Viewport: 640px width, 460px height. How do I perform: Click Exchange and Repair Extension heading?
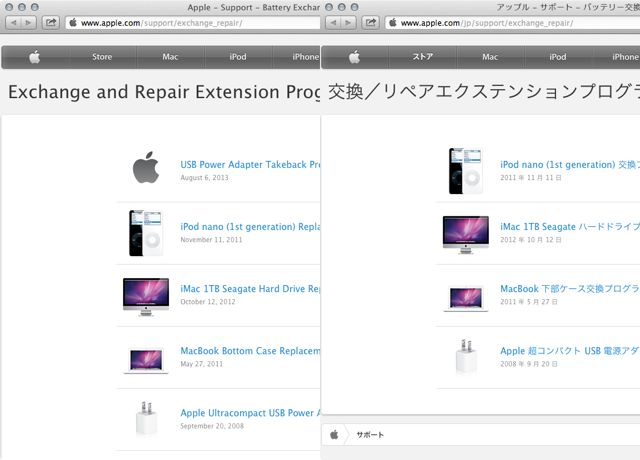coord(164,92)
